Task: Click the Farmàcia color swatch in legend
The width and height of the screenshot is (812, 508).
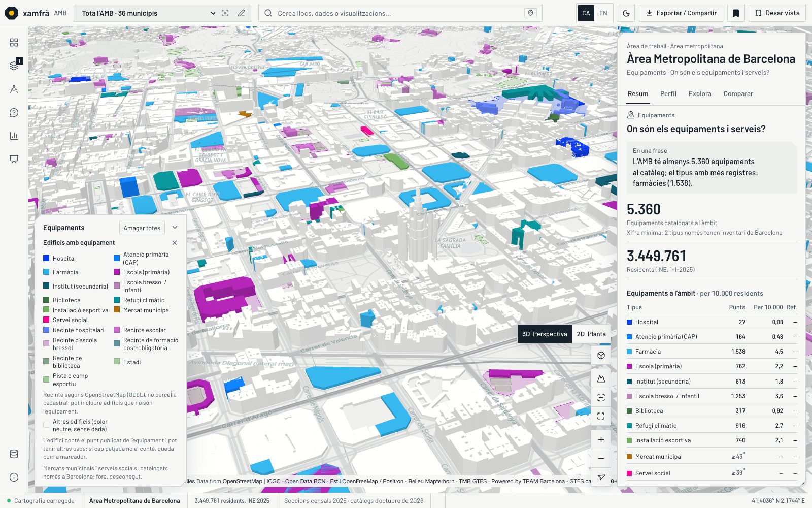Action: coord(46,272)
